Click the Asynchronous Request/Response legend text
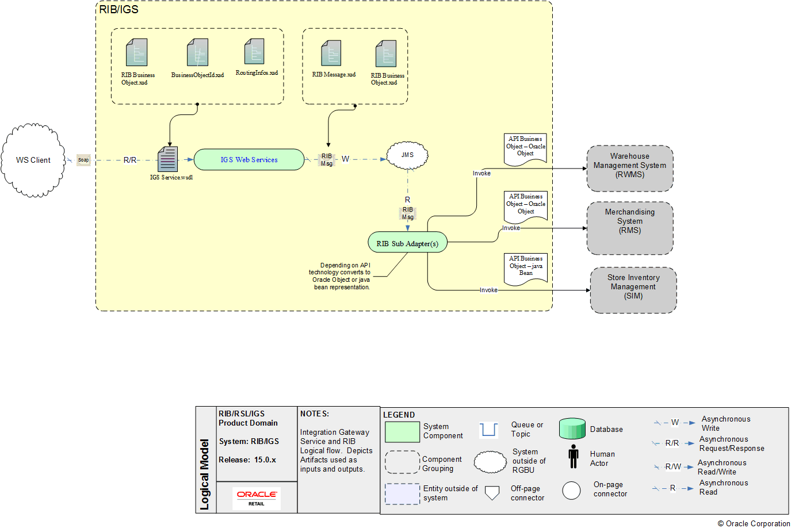Viewport: 795px width, 532px height. tap(732, 443)
